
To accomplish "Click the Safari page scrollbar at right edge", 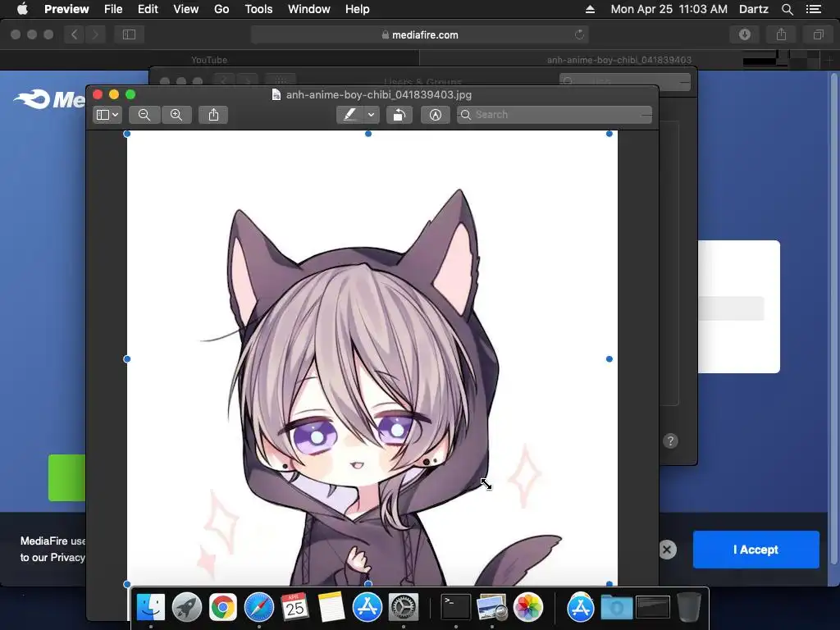I will coord(833,319).
